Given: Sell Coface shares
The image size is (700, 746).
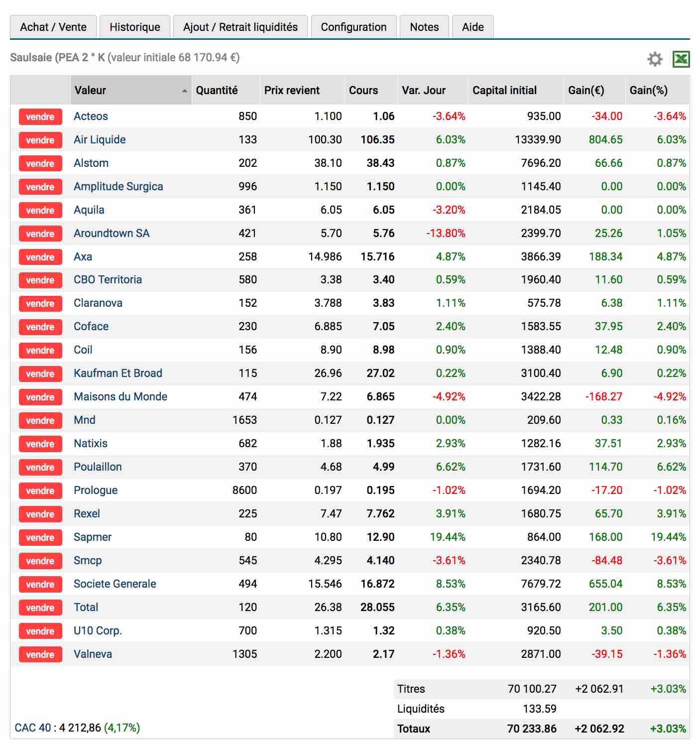Looking at the screenshot, I should pos(40,327).
